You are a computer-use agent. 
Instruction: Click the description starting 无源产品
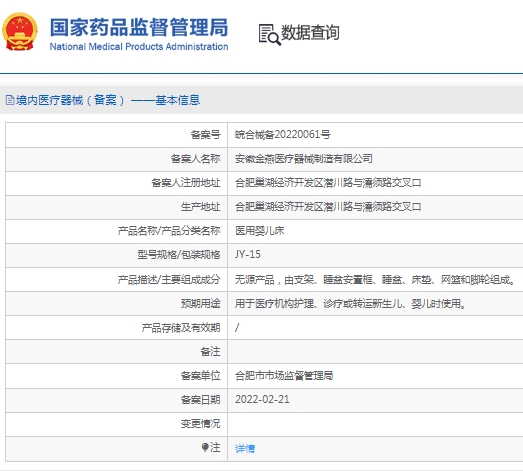click(375, 280)
